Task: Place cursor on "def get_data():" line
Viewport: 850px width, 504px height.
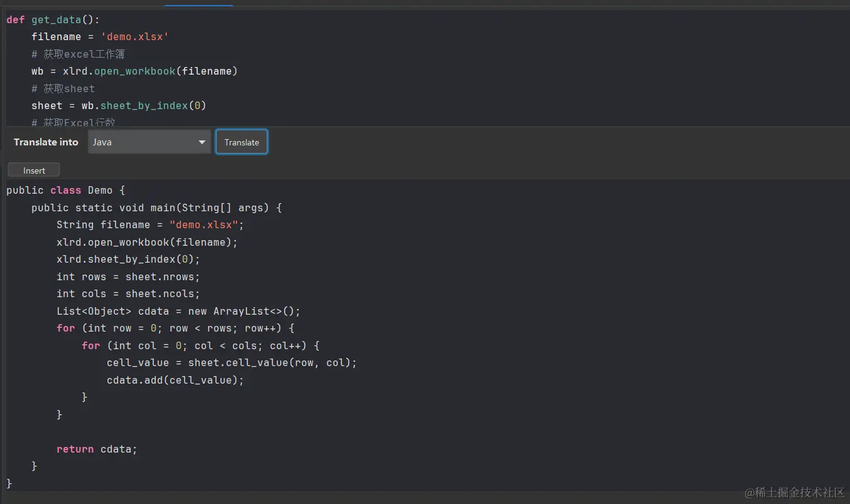Action: [53, 20]
